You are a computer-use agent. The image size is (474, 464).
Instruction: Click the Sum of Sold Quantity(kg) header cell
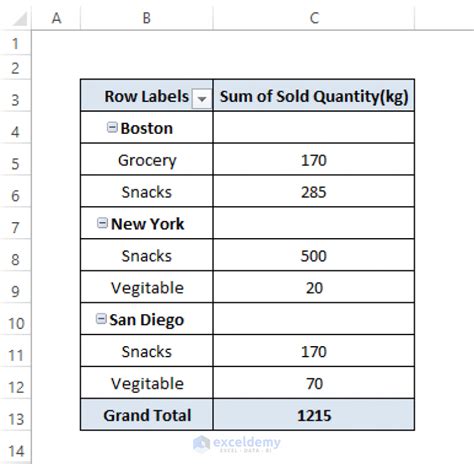click(x=314, y=96)
